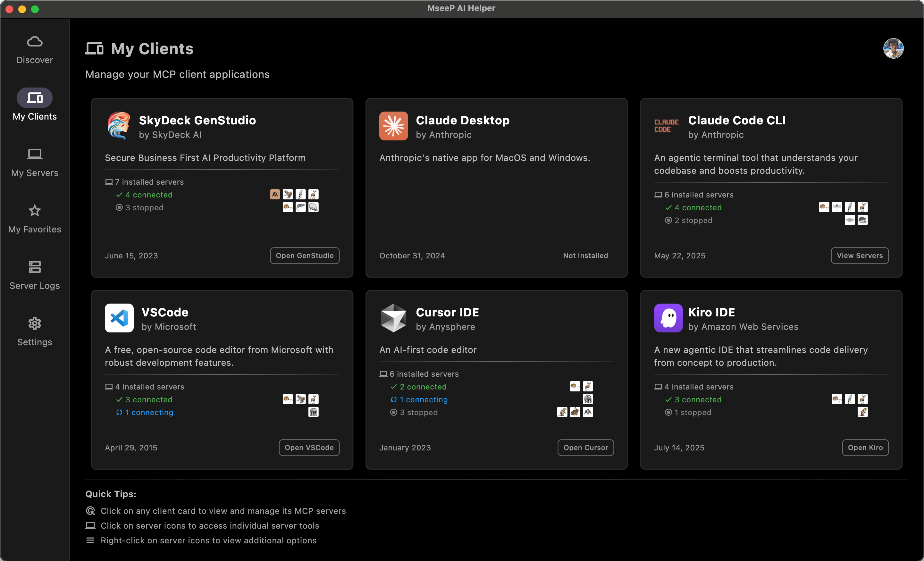Click the deer server icon in Cursor IDE card
Image resolution: width=924 pixels, height=561 pixels.
588,386
